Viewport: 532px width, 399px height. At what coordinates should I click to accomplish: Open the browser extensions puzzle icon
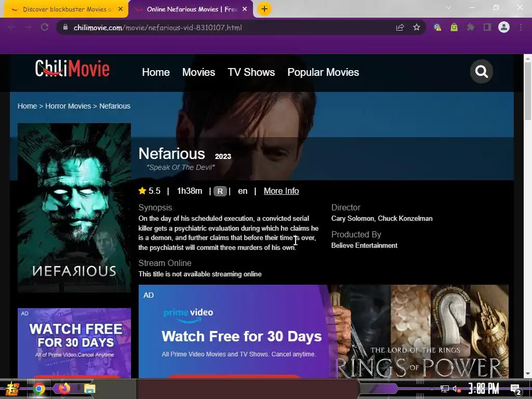pos(470,27)
